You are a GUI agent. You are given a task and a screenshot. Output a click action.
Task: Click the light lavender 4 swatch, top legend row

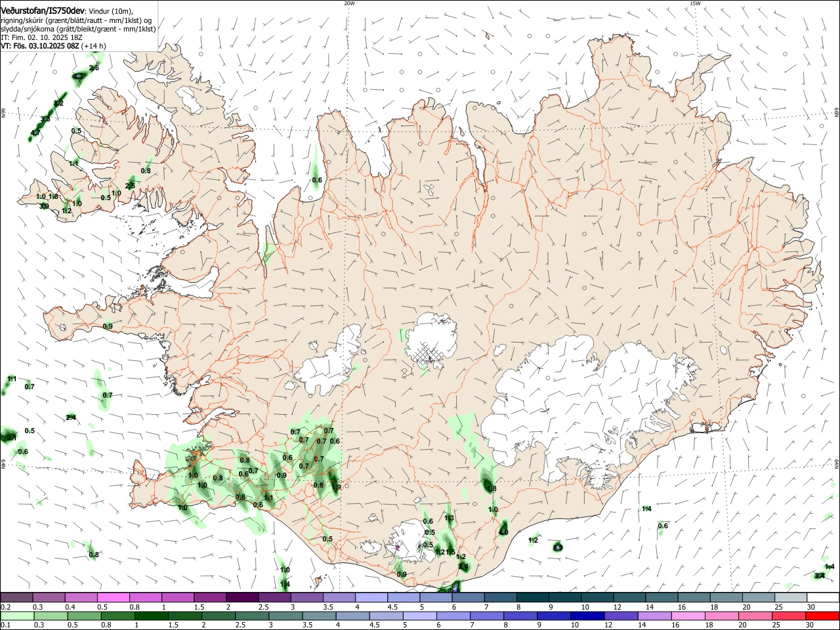click(x=371, y=598)
